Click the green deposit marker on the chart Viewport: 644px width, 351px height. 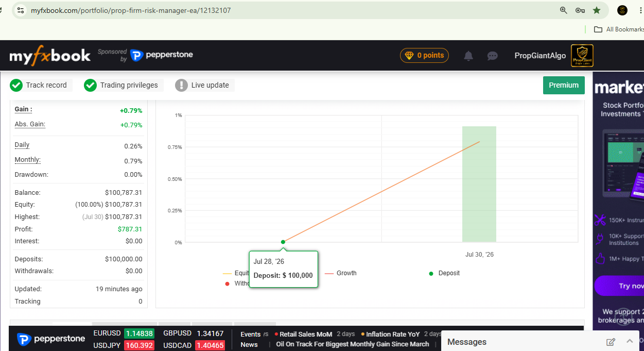[x=283, y=242]
